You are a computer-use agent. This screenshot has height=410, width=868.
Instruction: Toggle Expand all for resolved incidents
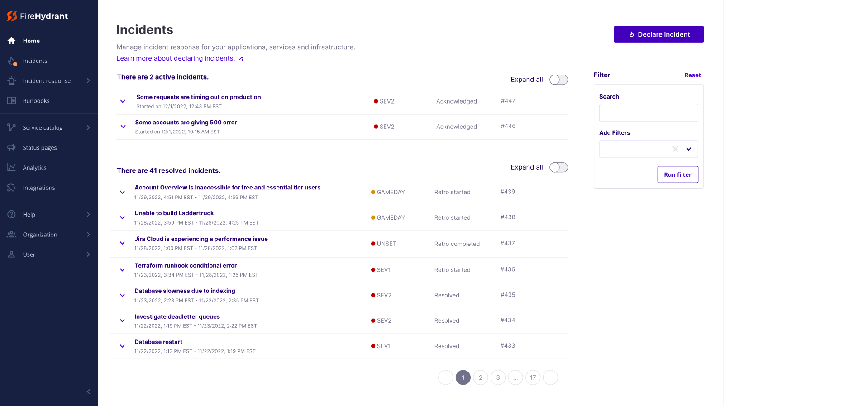coord(558,168)
